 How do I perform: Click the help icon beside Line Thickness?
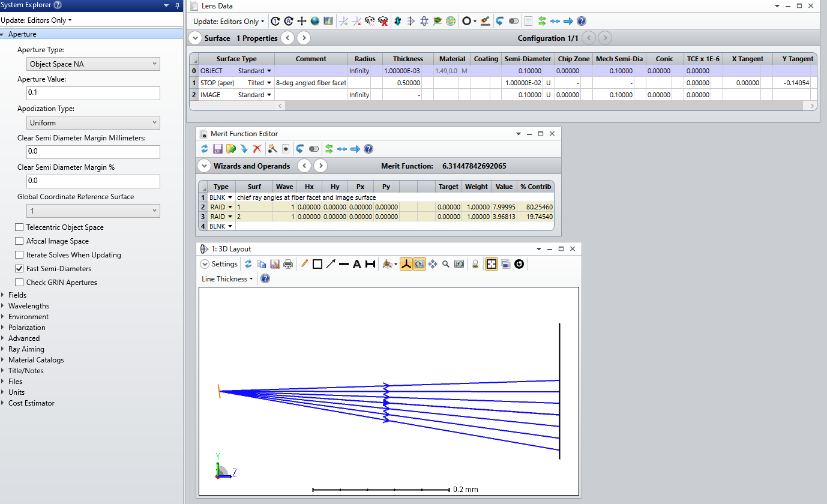pos(265,279)
